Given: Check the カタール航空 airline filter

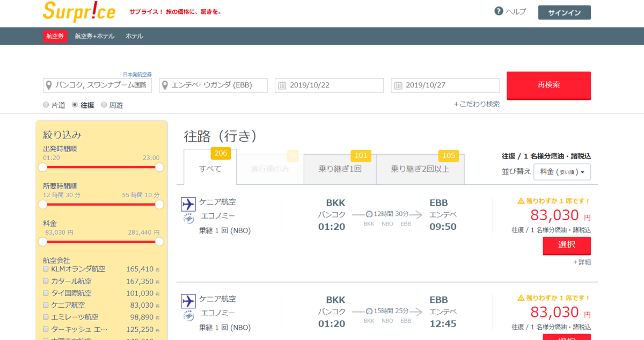Looking at the screenshot, I should point(46,281).
